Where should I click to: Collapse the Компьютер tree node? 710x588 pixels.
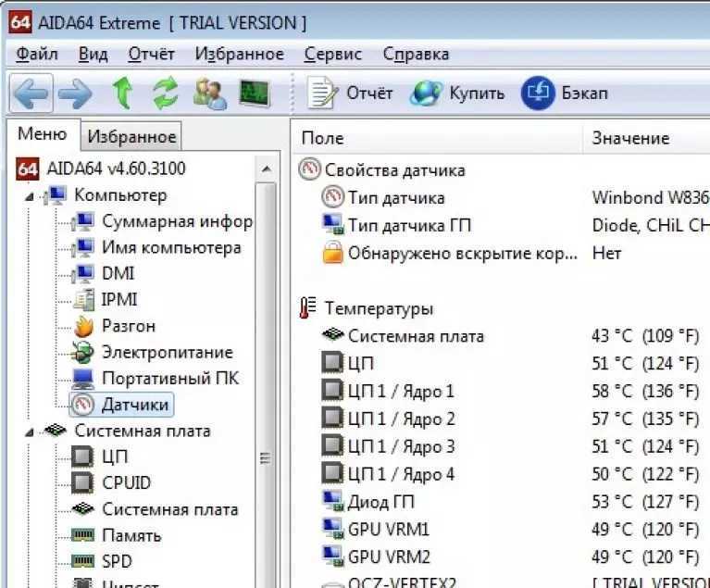(x=30, y=196)
